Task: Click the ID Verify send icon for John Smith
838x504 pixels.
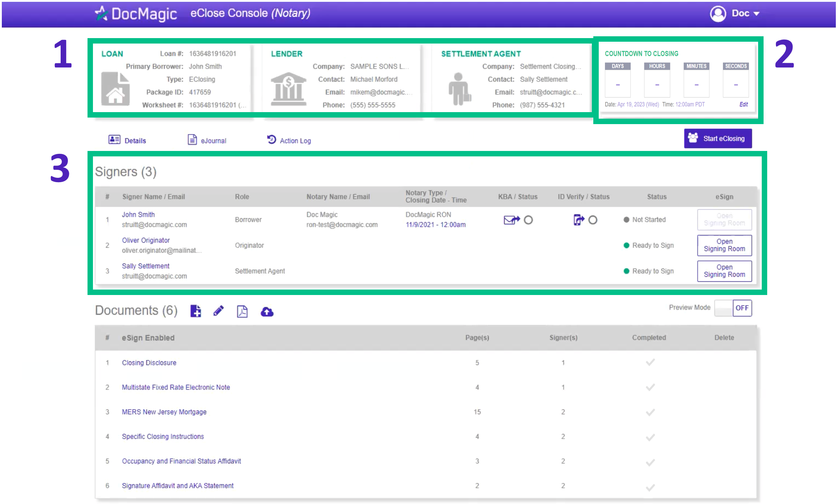Action: click(x=579, y=220)
